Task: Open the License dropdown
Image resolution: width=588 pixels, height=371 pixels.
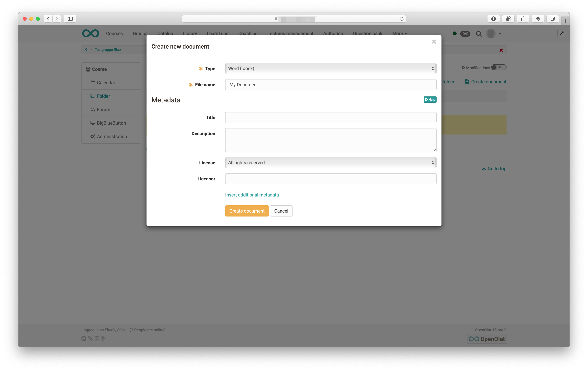Action: pos(330,163)
